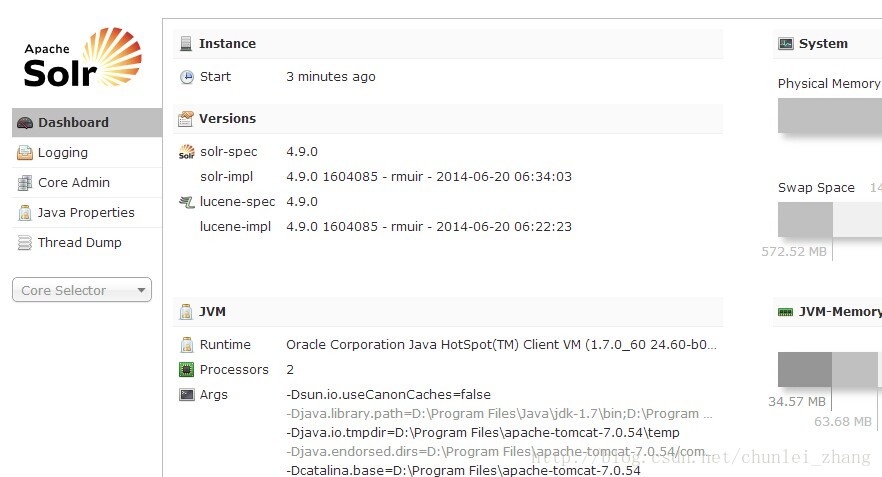Click the Swap Space usage bar

(830, 219)
